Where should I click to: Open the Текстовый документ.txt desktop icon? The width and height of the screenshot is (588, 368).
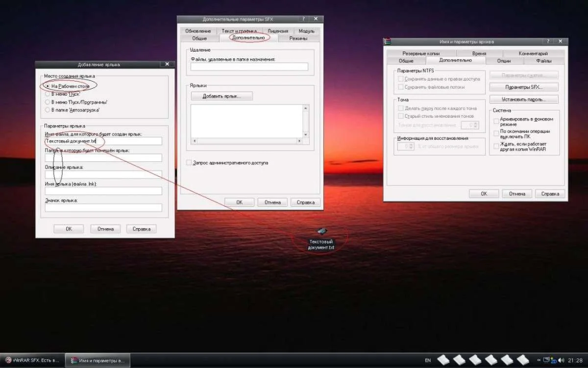pyautogui.click(x=321, y=239)
